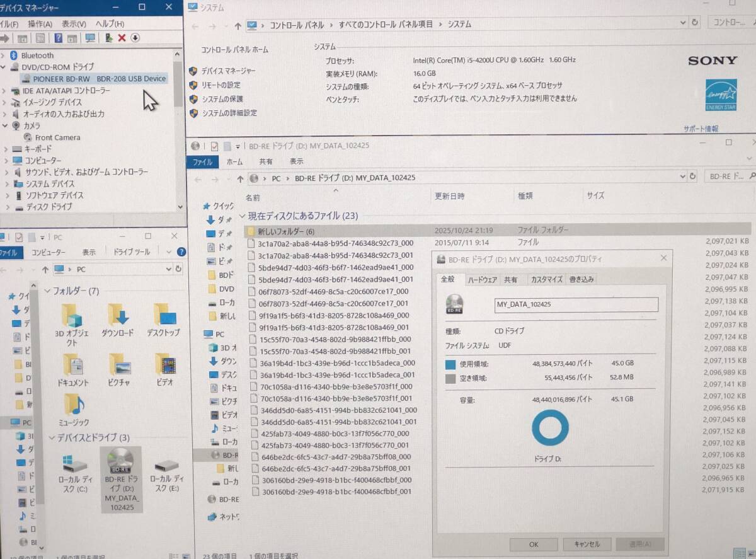The width and height of the screenshot is (756, 559).
Task: Click the red X uninstall device icon
Action: click(x=122, y=38)
